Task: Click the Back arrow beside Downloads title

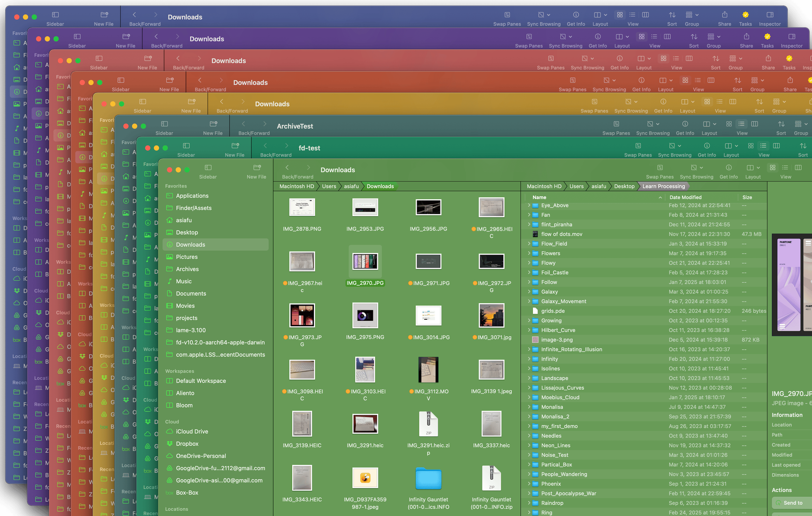Action: [x=287, y=168]
